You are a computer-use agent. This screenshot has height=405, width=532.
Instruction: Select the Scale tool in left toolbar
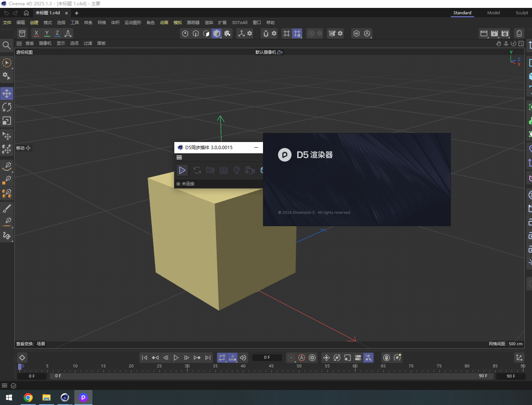[x=7, y=121]
